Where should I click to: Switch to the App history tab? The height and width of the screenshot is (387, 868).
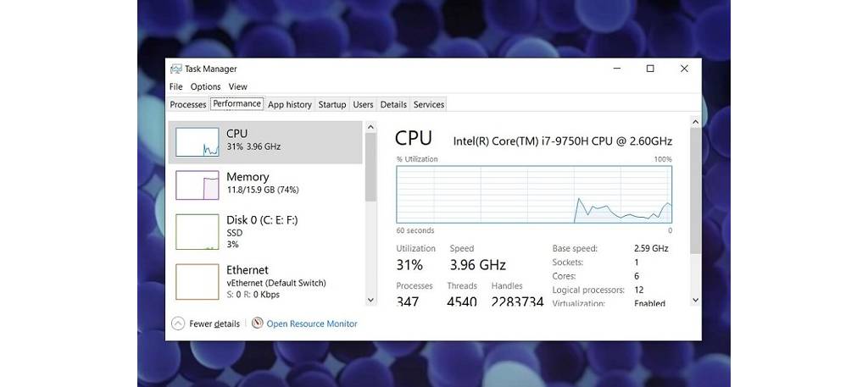[290, 104]
